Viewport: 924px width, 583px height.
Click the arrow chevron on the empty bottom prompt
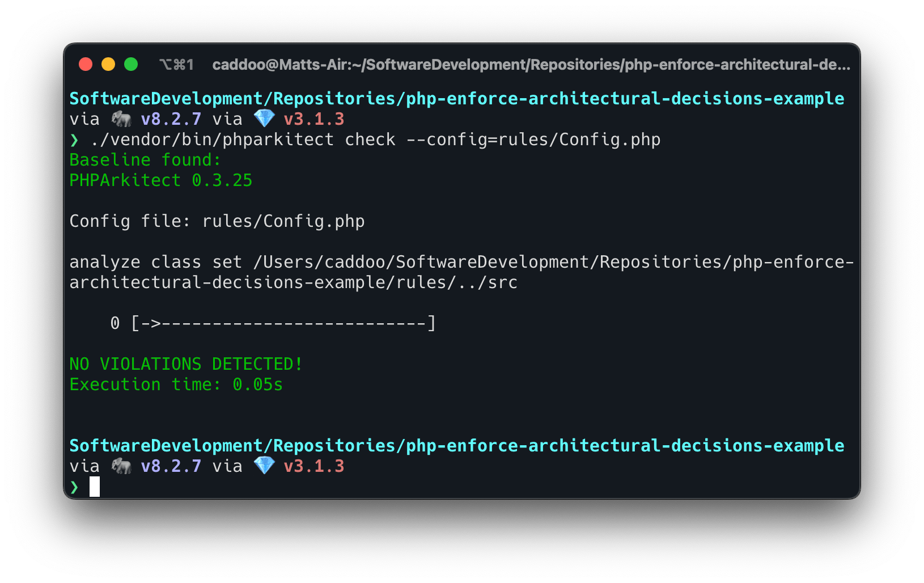click(74, 487)
